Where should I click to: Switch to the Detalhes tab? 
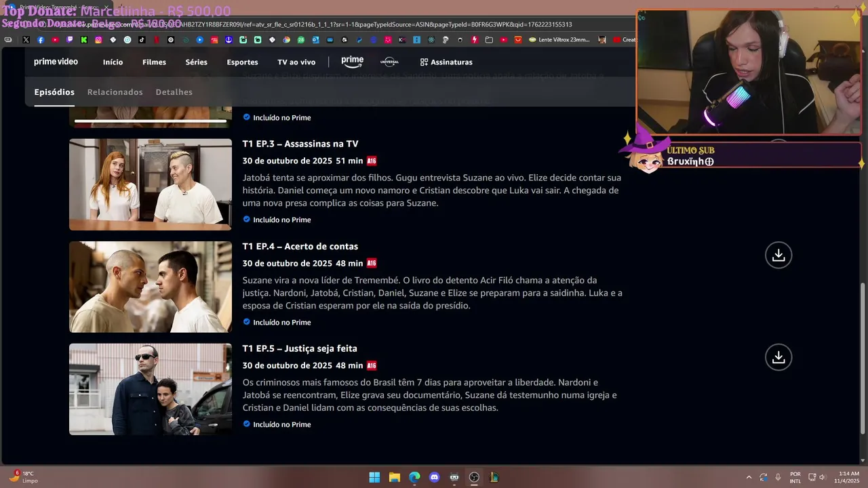(x=174, y=92)
